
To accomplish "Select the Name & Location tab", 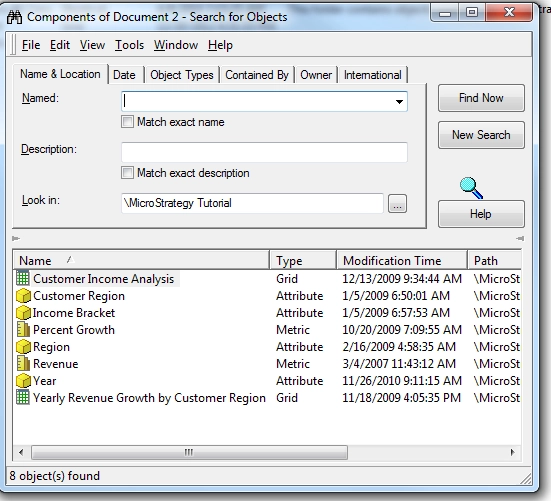I will [60, 74].
